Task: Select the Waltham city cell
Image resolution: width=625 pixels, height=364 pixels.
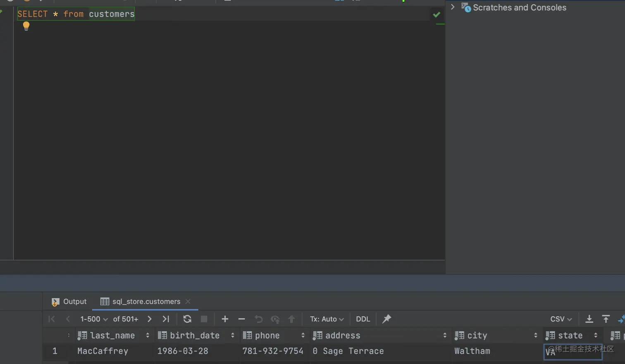Action: pyautogui.click(x=472, y=351)
